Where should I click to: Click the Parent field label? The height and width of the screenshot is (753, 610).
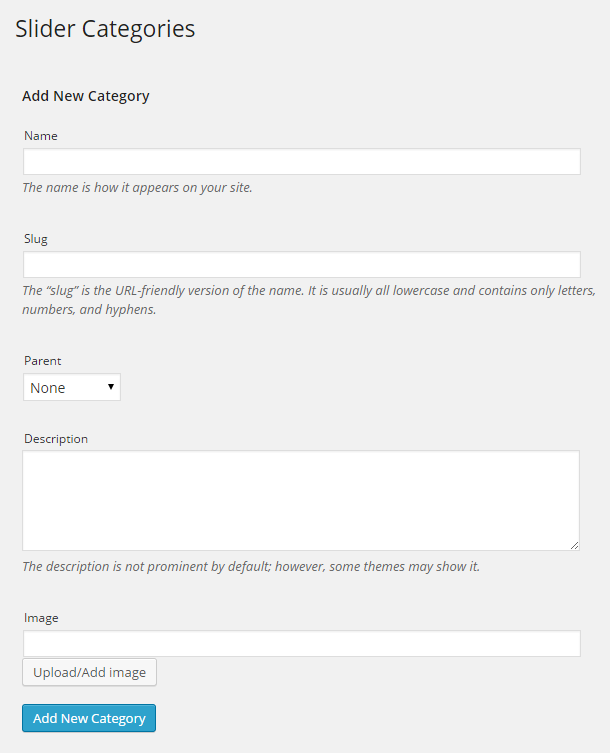tap(43, 361)
